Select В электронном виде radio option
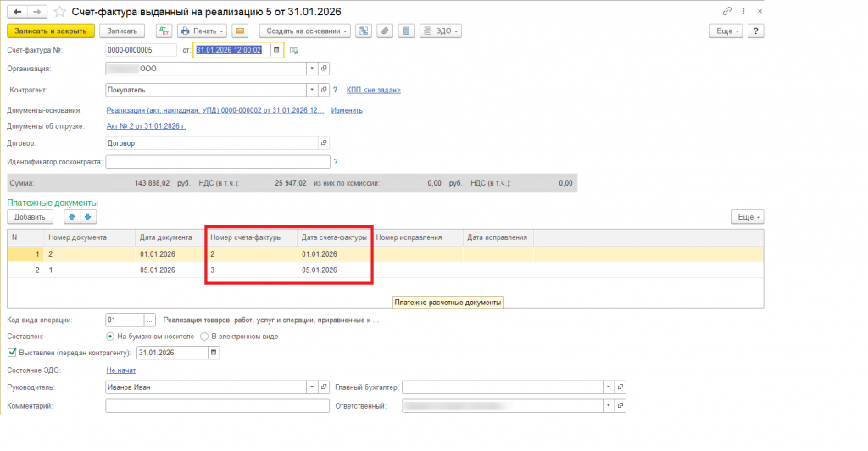 tap(204, 337)
